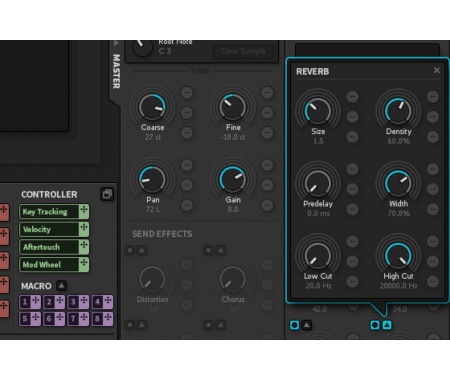This screenshot has height=380, width=450.
Task: Click the Coarse tune knob
Action: point(152,107)
